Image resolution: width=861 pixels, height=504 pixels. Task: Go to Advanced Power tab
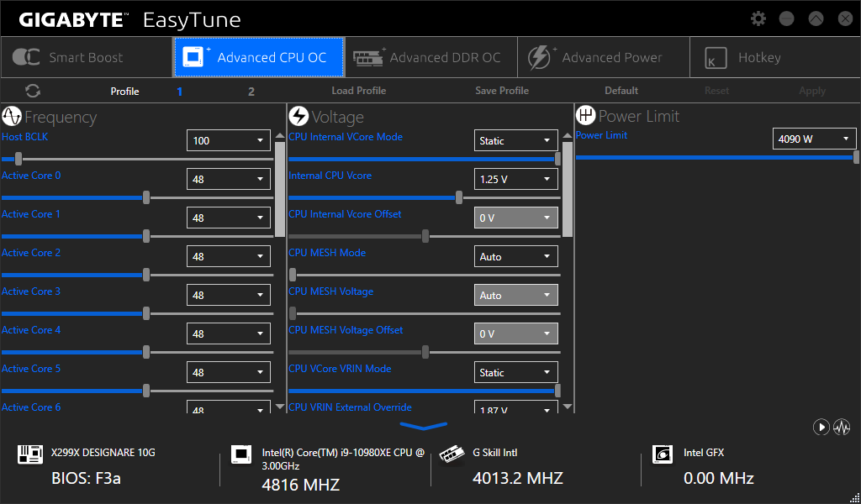(604, 58)
